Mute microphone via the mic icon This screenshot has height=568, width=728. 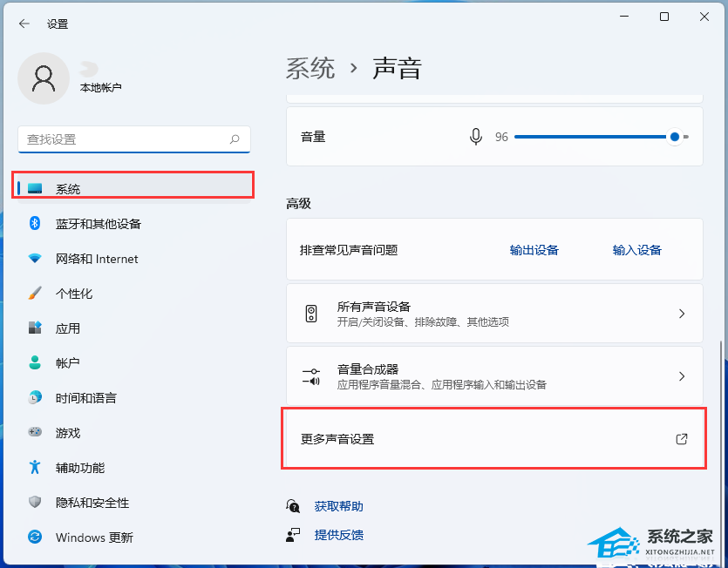[x=475, y=137]
